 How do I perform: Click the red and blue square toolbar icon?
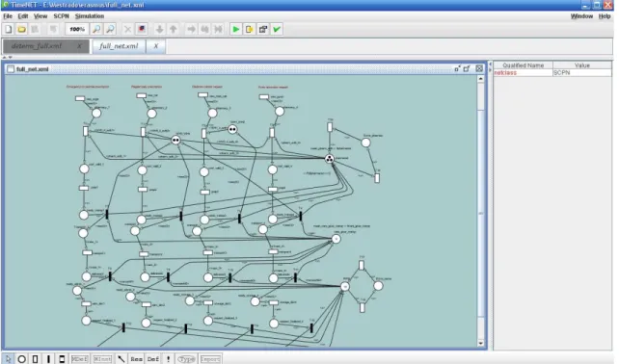(142, 29)
